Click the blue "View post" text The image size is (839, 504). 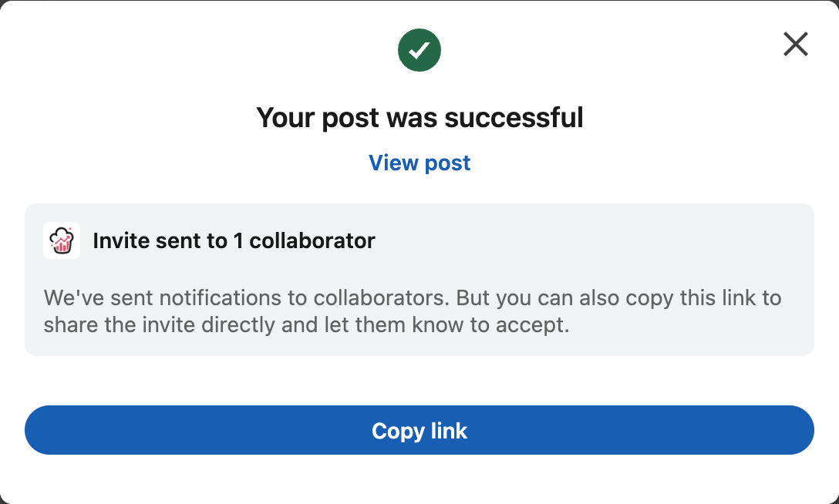(x=419, y=163)
